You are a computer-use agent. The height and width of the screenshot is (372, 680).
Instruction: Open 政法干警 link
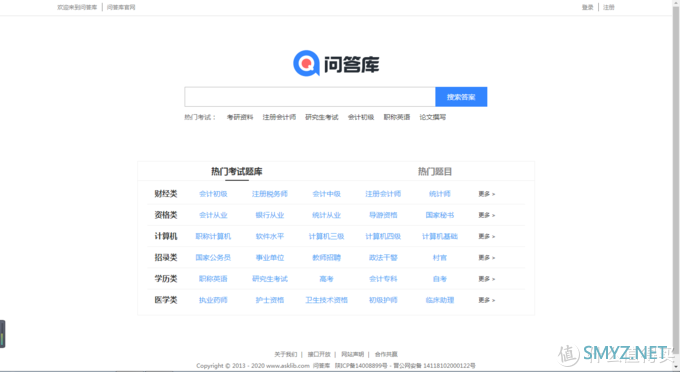click(x=383, y=258)
